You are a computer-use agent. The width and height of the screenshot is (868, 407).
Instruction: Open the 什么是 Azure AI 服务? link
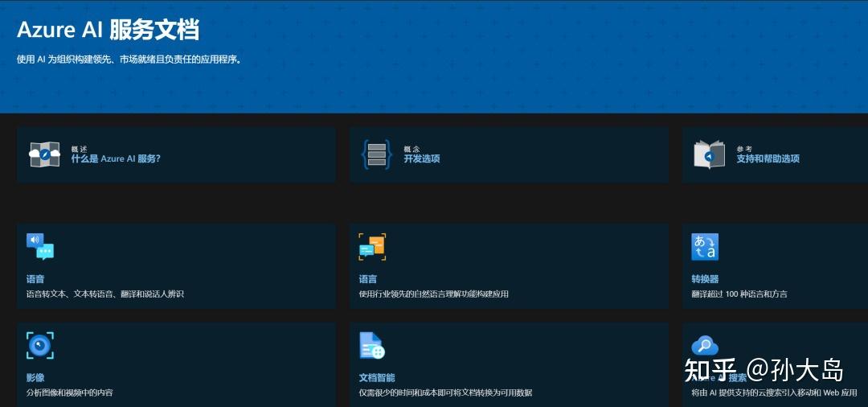pyautogui.click(x=116, y=159)
